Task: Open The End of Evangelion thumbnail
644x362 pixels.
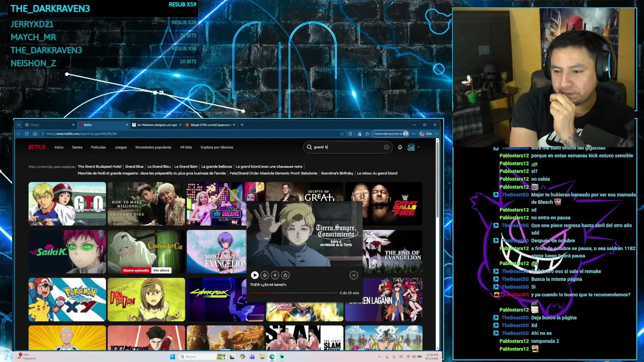Action: 392,251
